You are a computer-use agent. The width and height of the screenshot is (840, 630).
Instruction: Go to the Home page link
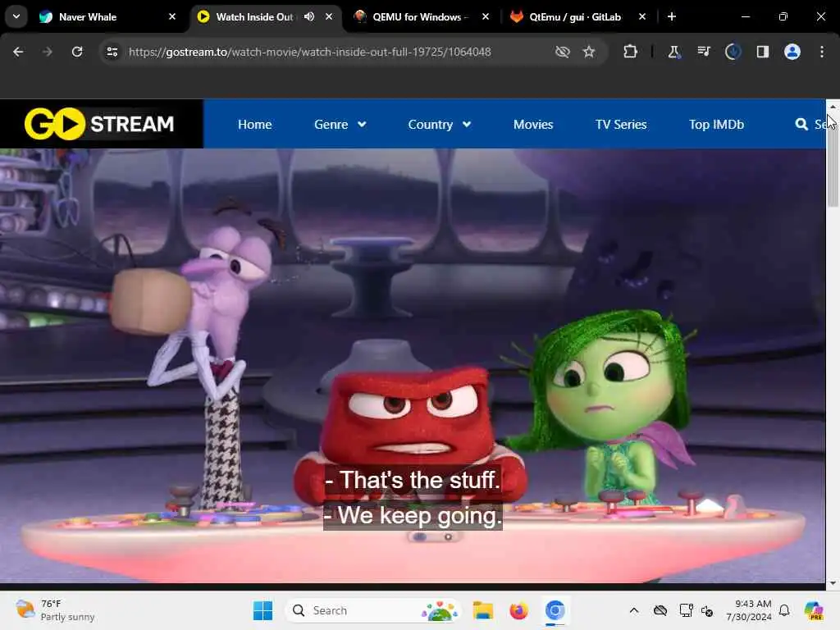coord(255,125)
